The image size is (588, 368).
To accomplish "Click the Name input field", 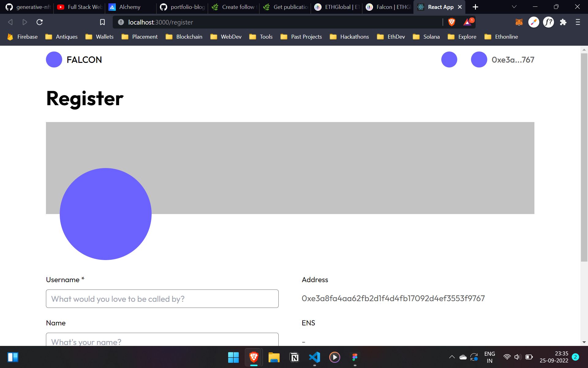I will tap(162, 342).
